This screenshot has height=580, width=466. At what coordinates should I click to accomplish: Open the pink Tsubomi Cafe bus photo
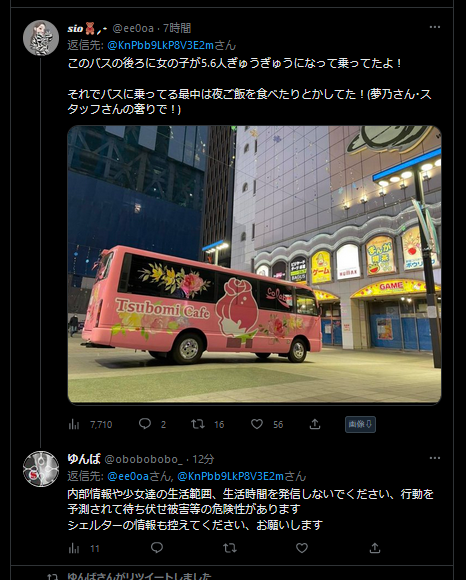coord(254,264)
